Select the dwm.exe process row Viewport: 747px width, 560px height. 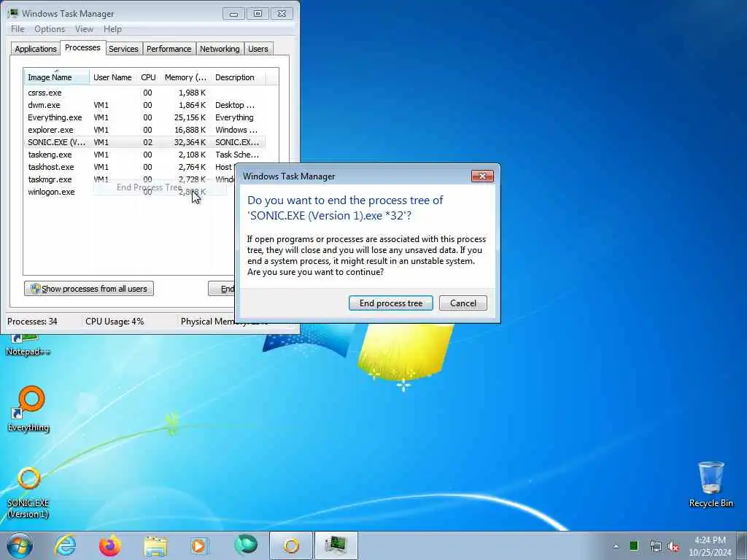[144, 105]
